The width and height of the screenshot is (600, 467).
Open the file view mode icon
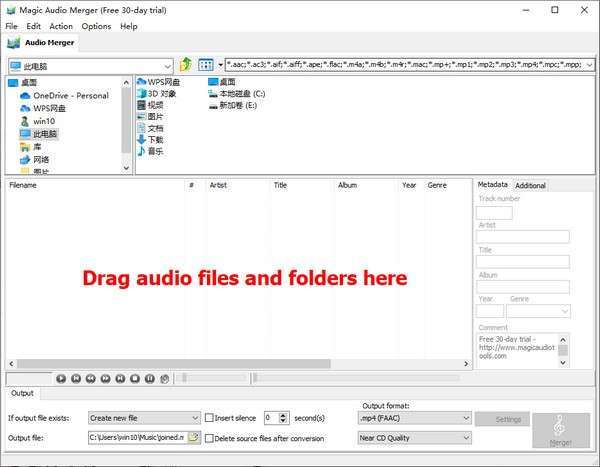click(x=206, y=65)
